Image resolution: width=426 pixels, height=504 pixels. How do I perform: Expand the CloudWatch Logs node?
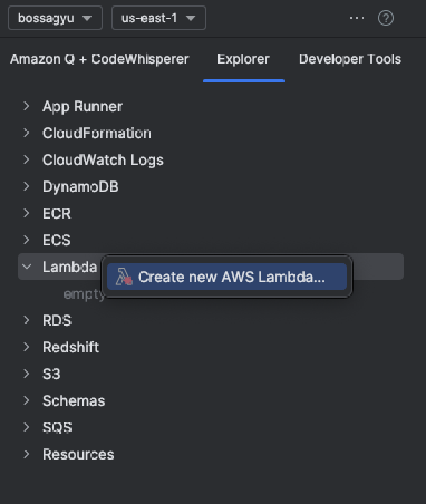point(27,160)
